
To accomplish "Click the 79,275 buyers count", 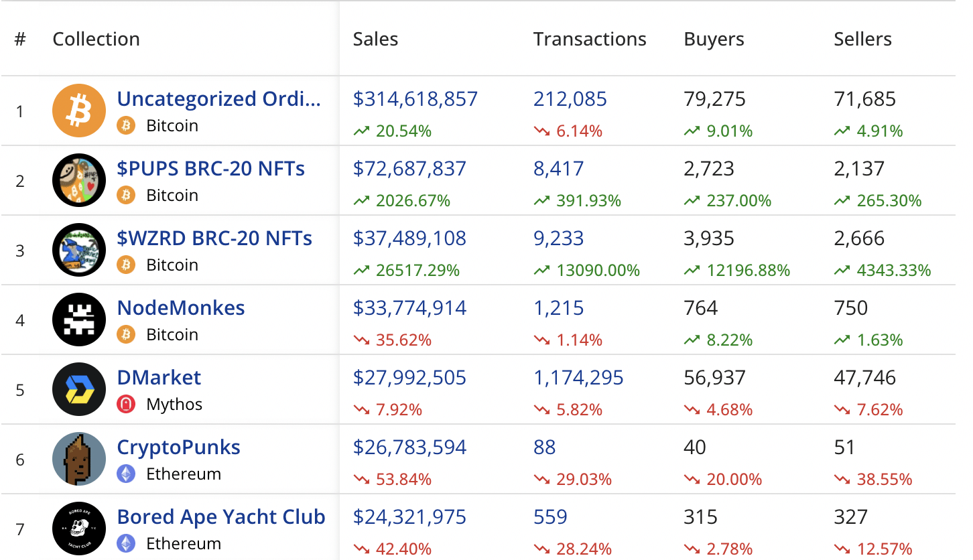I will [714, 99].
